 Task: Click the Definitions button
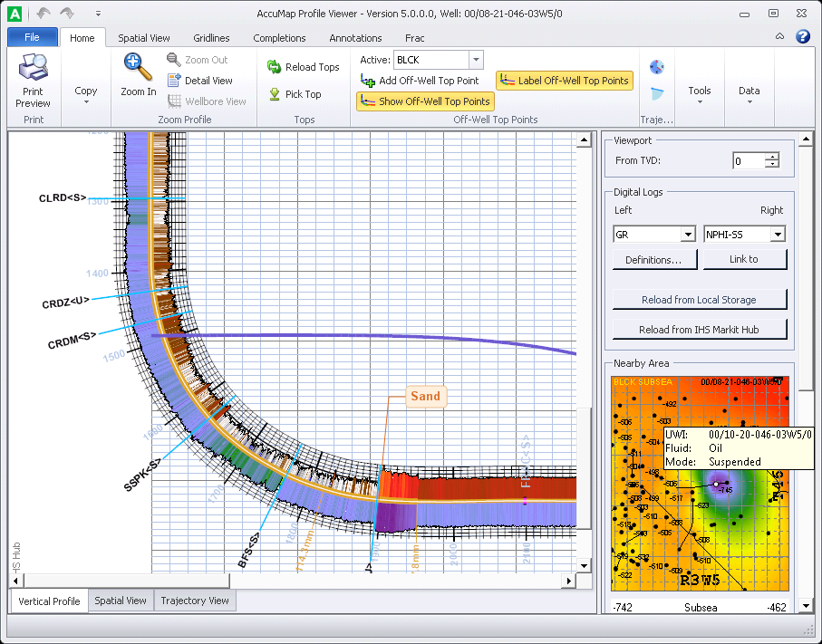[654, 260]
